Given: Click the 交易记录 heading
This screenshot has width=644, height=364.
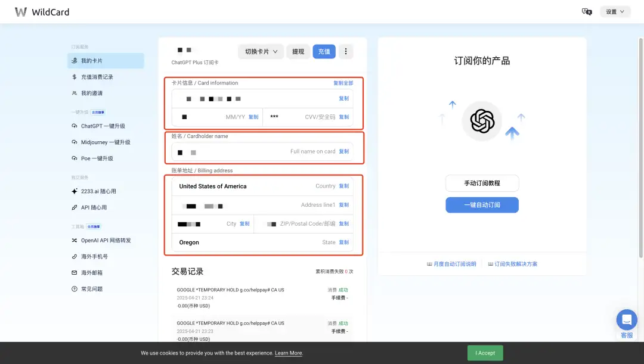Looking at the screenshot, I should [x=187, y=271].
